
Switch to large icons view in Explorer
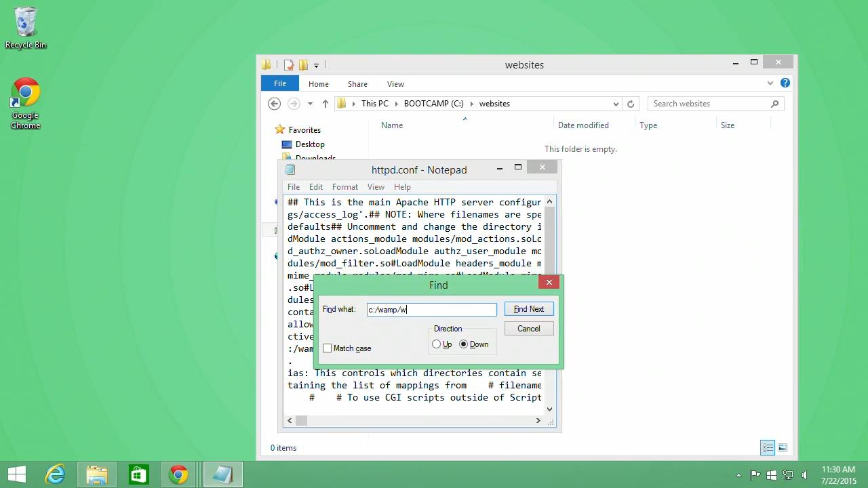(783, 447)
